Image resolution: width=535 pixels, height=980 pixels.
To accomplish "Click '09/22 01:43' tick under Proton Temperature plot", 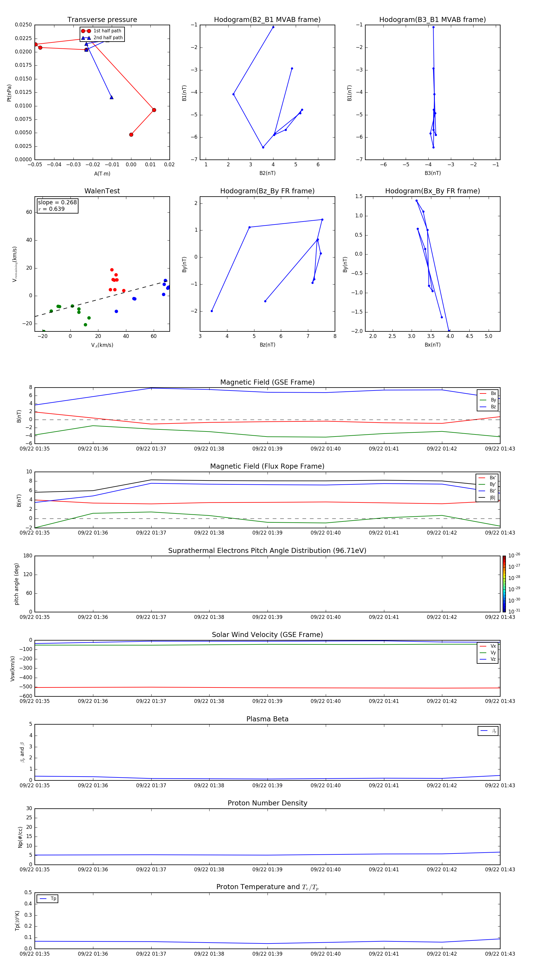I will (500, 954).
